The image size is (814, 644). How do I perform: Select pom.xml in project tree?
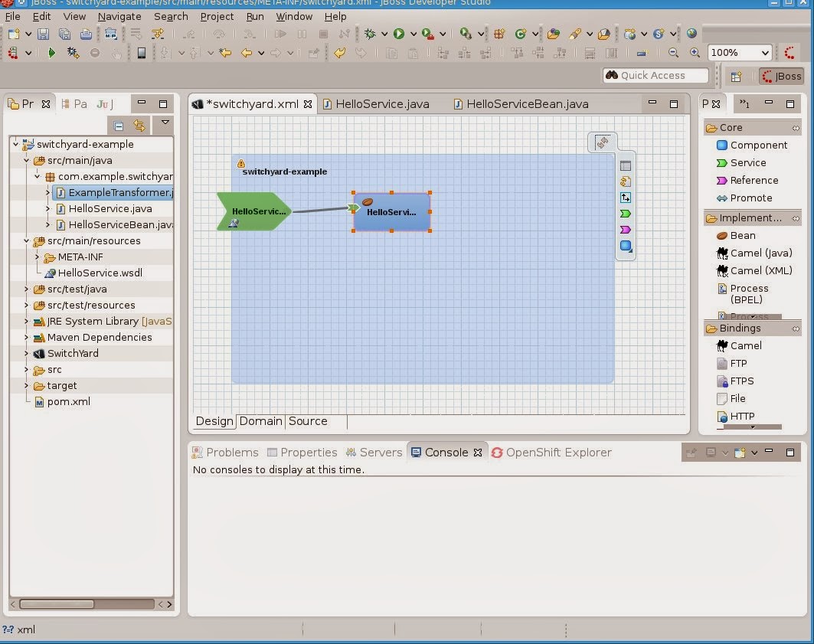pos(62,402)
